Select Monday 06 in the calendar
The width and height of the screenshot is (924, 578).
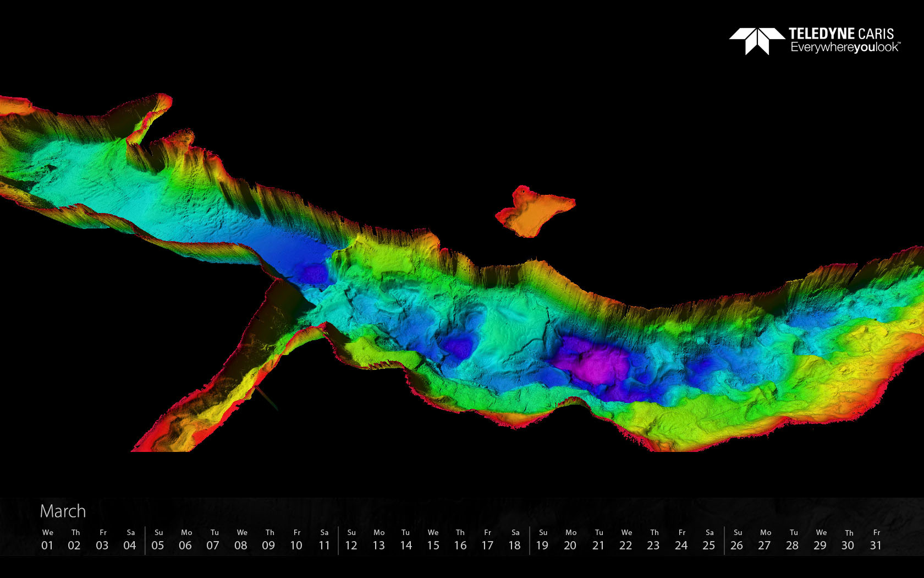[x=186, y=540]
